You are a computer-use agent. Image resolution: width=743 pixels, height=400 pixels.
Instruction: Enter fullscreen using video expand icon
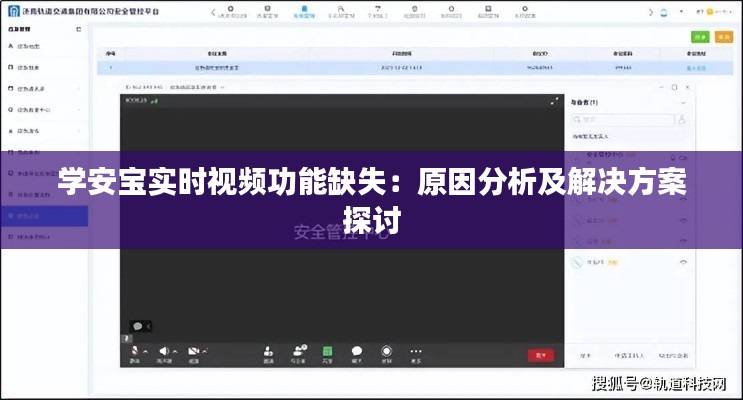coord(555,101)
